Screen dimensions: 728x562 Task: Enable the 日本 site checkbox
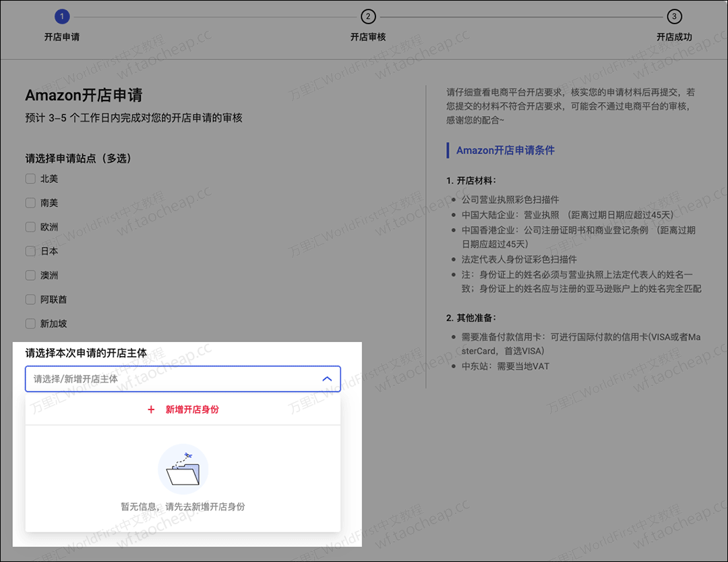click(30, 252)
